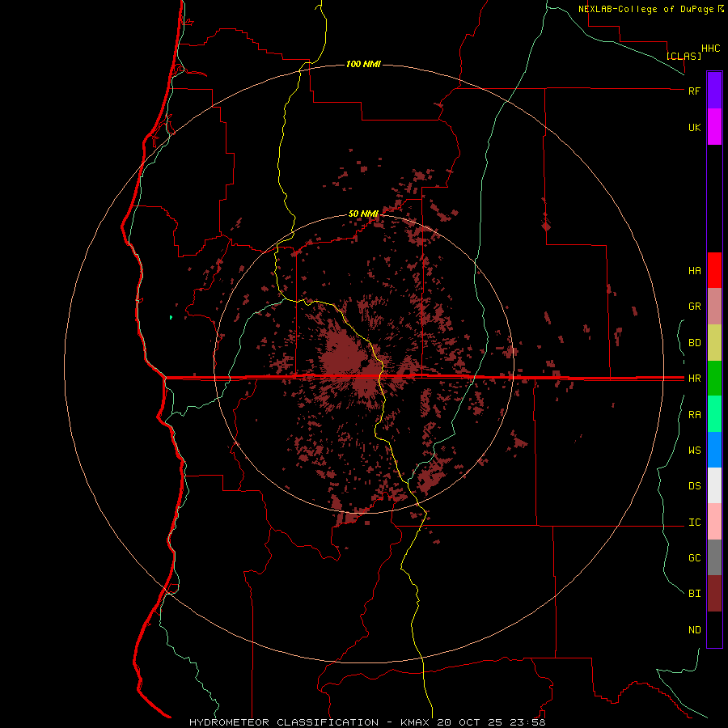
Task: Click the purple RF color swatch in legend
Action: coord(714,91)
